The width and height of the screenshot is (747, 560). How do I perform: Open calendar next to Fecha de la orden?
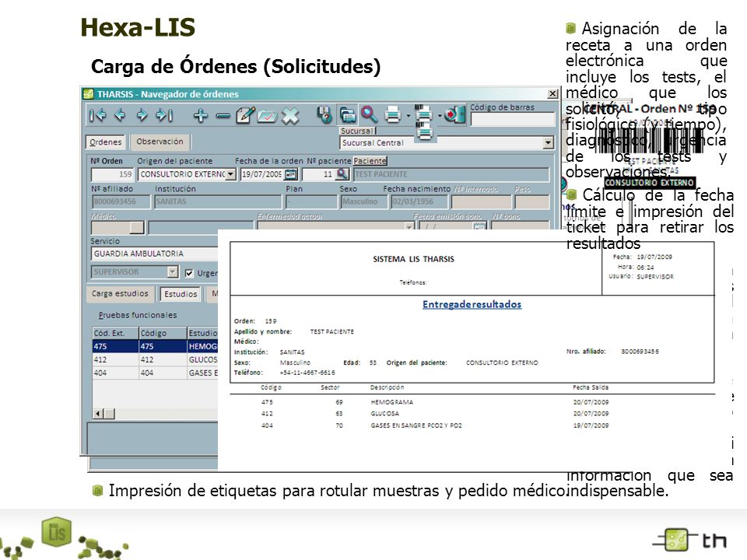point(290,174)
